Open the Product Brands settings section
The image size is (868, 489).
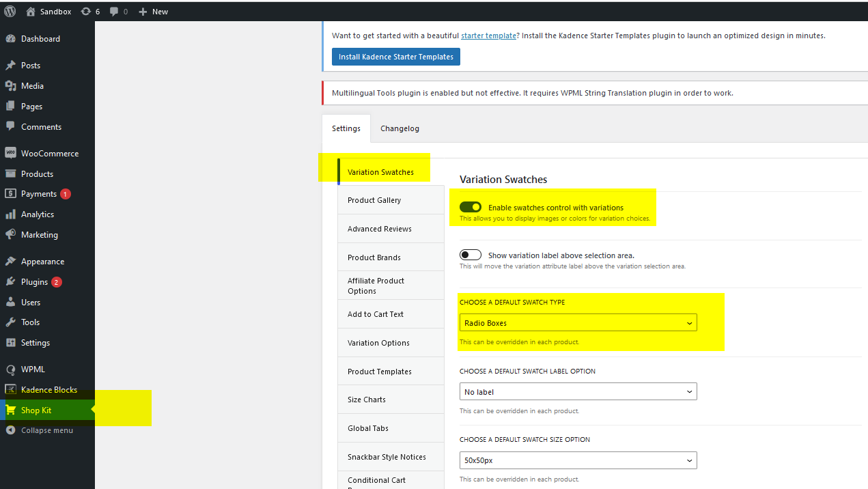click(391, 257)
